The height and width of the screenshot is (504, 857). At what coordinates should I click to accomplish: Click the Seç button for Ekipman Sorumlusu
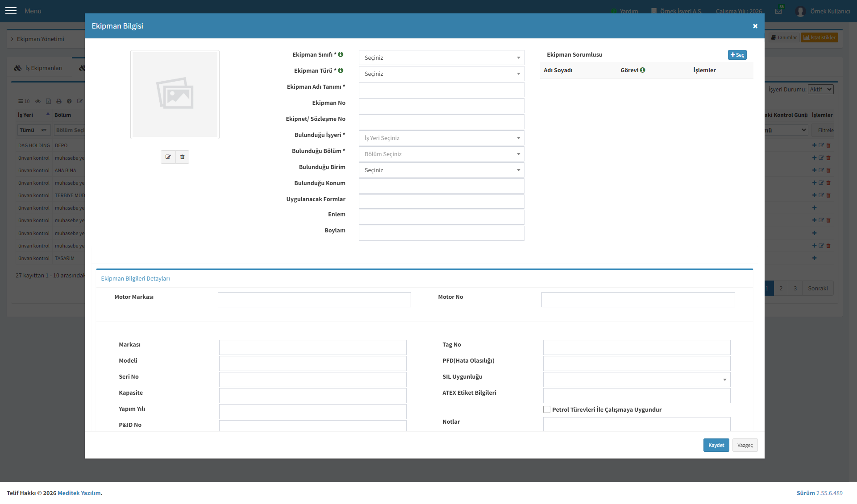point(737,55)
